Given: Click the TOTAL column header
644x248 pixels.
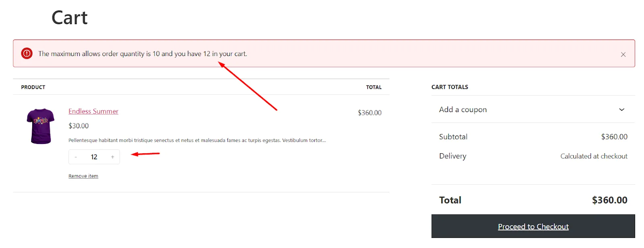Looking at the screenshot, I should point(374,87).
